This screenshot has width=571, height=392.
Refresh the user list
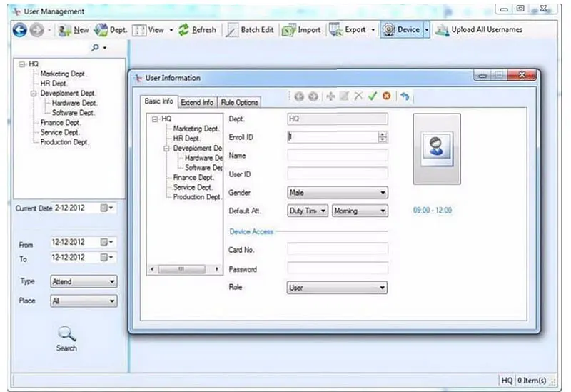(198, 30)
